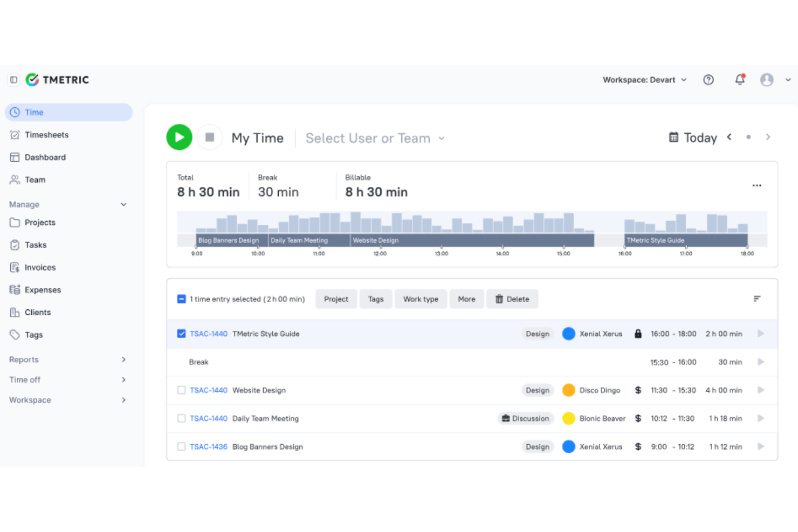Image resolution: width=798 pixels, height=532 pixels.
Task: Click the Delete button
Action: pos(512,299)
